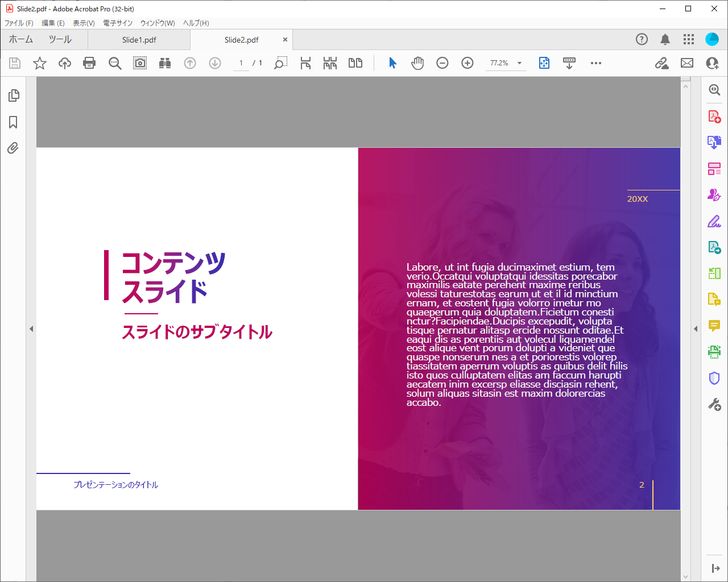This screenshot has width=728, height=582.
Task: Zoom out with the minus circle button
Action: pyautogui.click(x=442, y=63)
